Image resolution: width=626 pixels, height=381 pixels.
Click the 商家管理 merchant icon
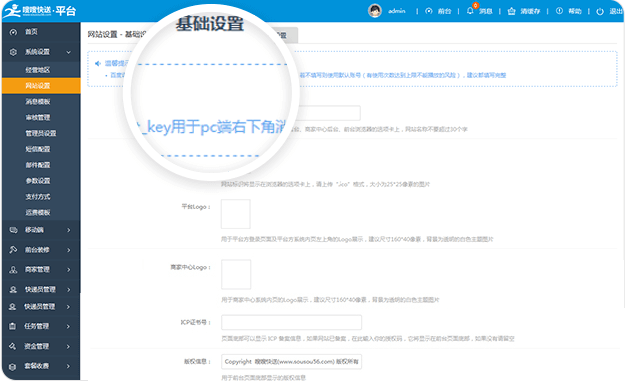[13, 270]
